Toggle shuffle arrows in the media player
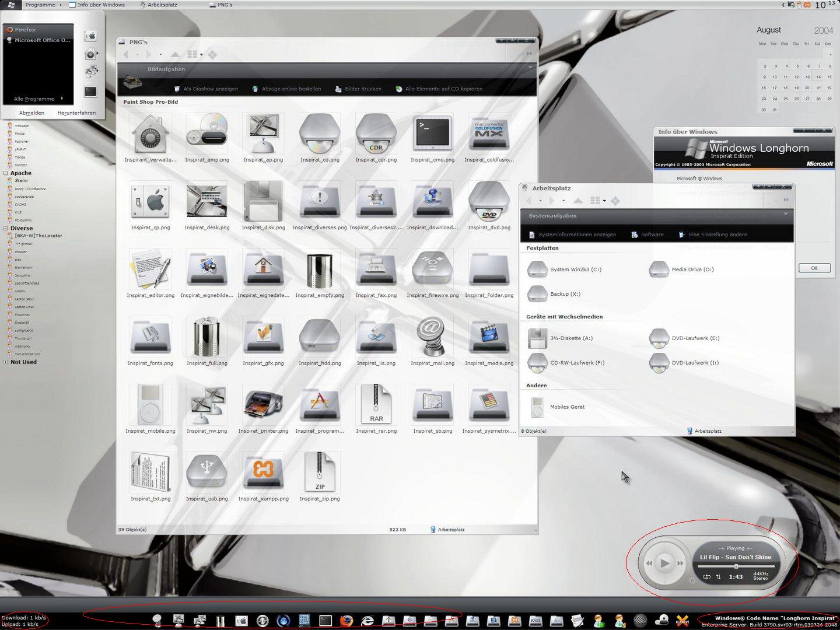 point(718,577)
